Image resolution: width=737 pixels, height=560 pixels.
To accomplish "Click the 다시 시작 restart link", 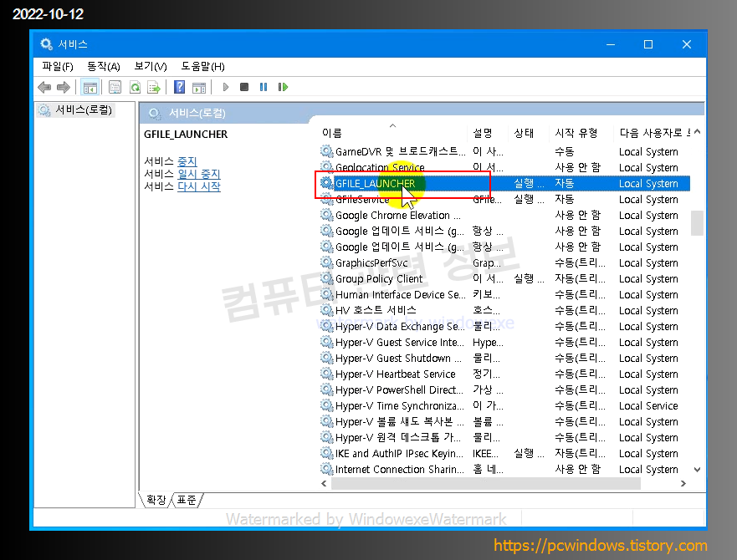I will pyautogui.click(x=199, y=186).
